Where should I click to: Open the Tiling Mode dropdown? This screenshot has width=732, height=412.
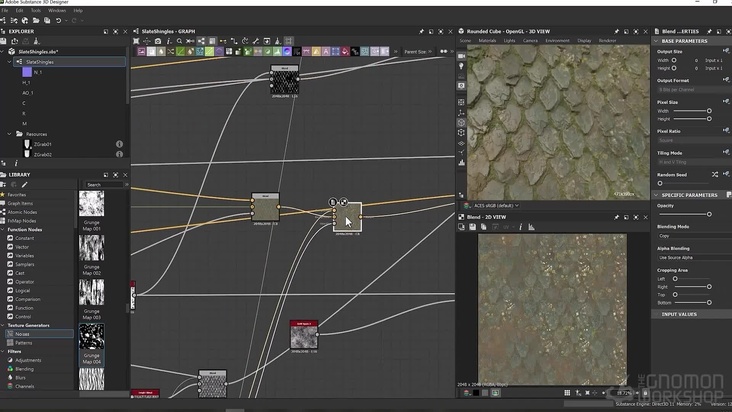(695, 162)
